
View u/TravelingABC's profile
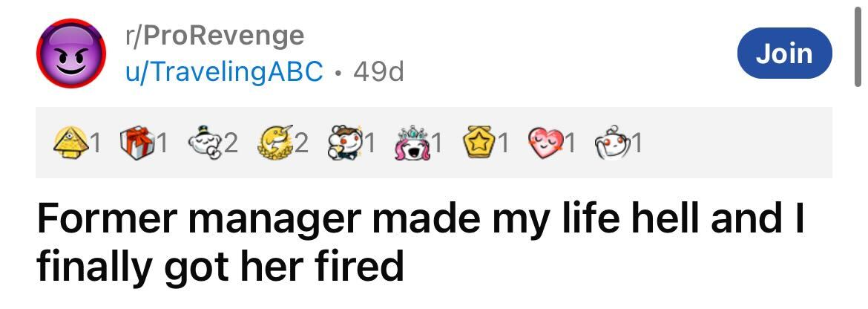224,71
